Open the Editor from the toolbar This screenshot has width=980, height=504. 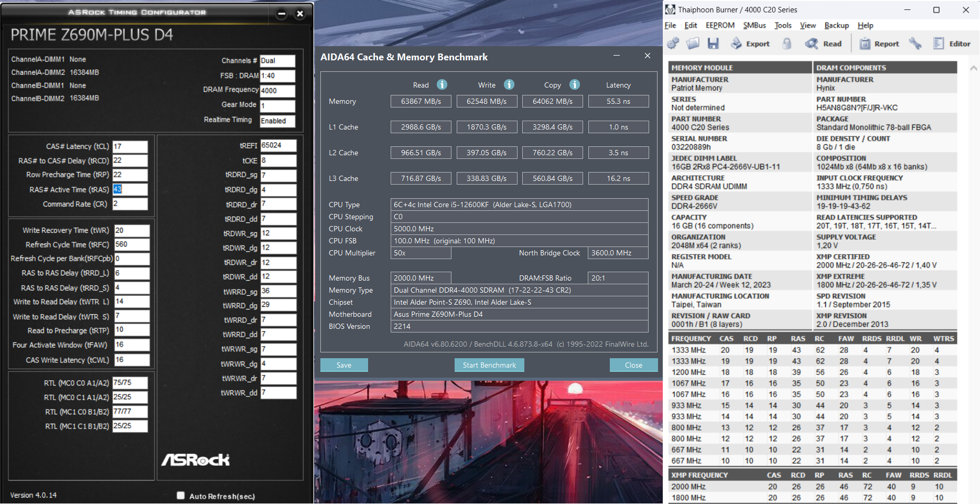tap(952, 44)
